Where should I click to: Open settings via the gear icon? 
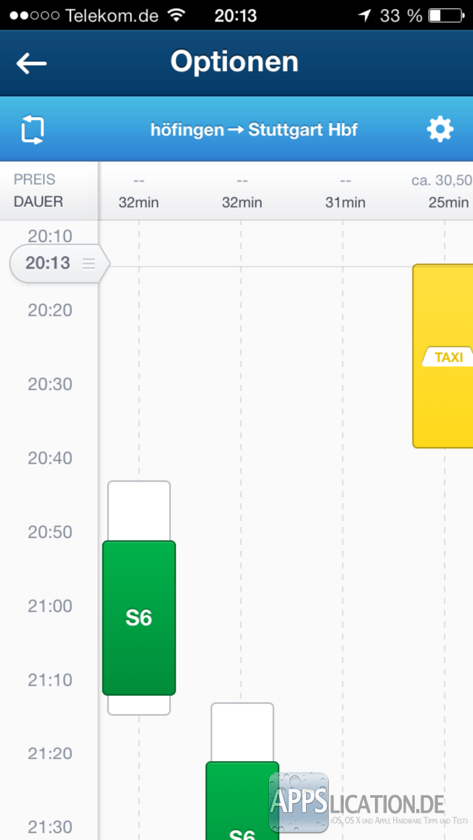(x=440, y=130)
